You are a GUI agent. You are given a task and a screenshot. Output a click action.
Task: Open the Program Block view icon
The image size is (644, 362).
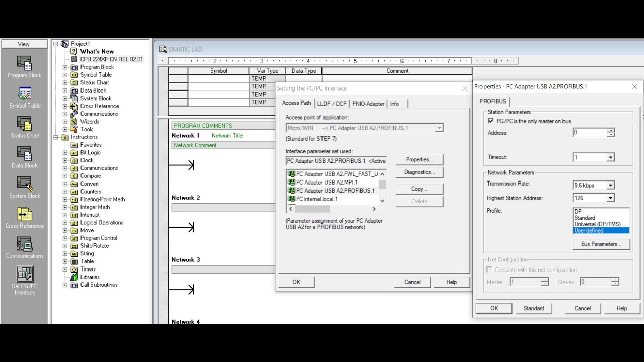click(24, 63)
